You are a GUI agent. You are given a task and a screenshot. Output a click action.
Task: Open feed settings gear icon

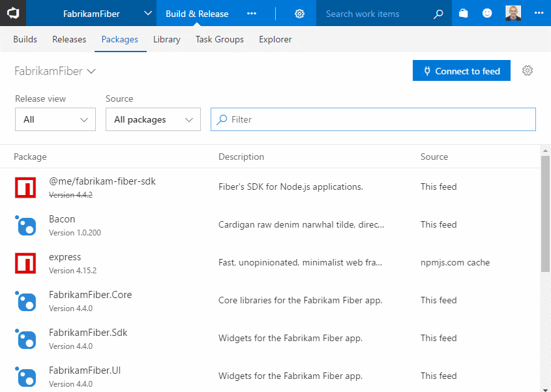[527, 70]
